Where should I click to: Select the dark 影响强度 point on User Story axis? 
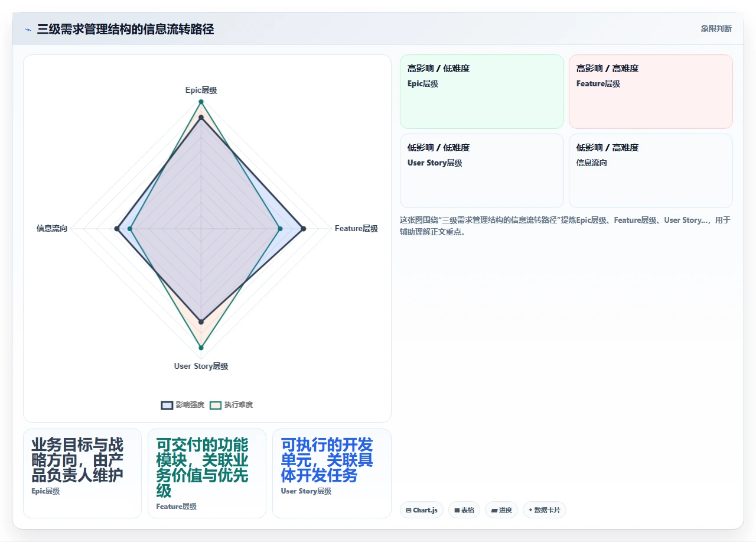tap(201, 322)
